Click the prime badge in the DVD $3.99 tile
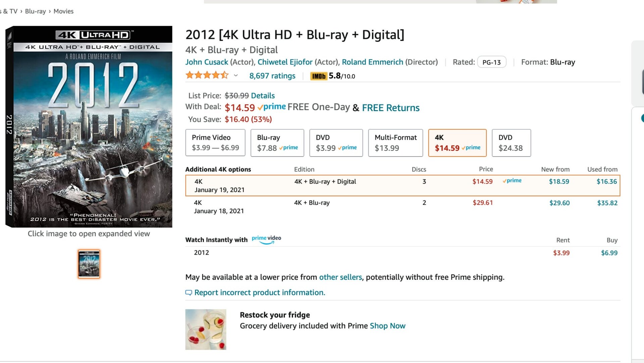Viewport: 644px width, 363px height. pyautogui.click(x=348, y=148)
